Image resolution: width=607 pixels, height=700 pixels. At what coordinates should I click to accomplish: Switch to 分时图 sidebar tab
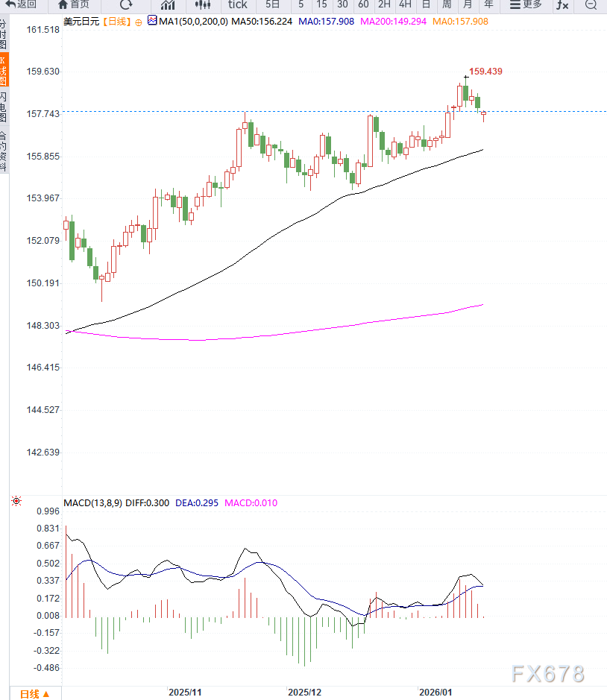(x=4, y=34)
